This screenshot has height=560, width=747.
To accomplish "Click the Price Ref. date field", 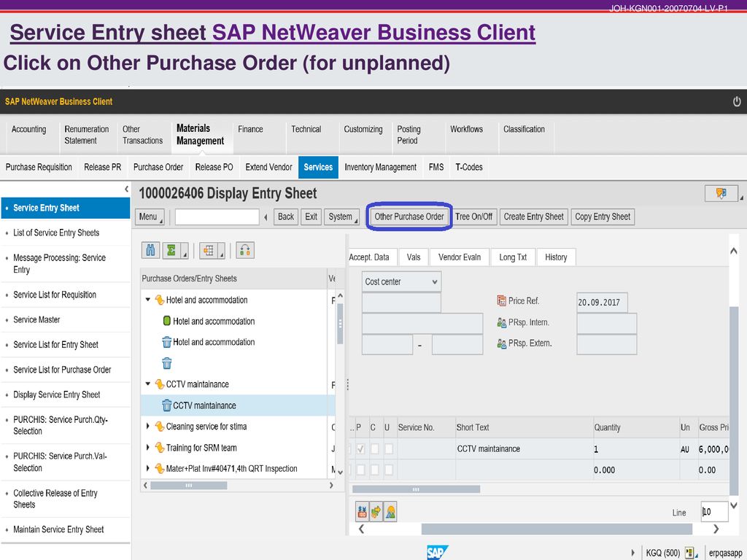I will [602, 302].
